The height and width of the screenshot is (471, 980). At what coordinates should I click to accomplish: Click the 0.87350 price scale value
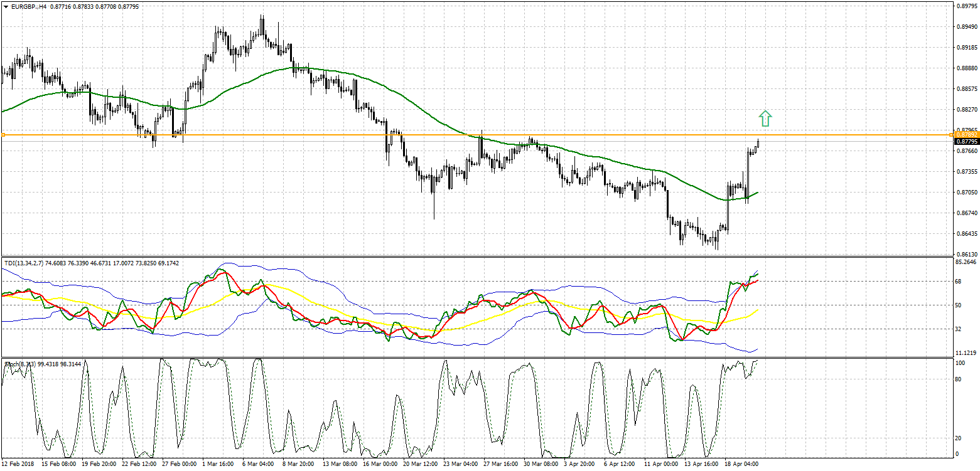966,171
